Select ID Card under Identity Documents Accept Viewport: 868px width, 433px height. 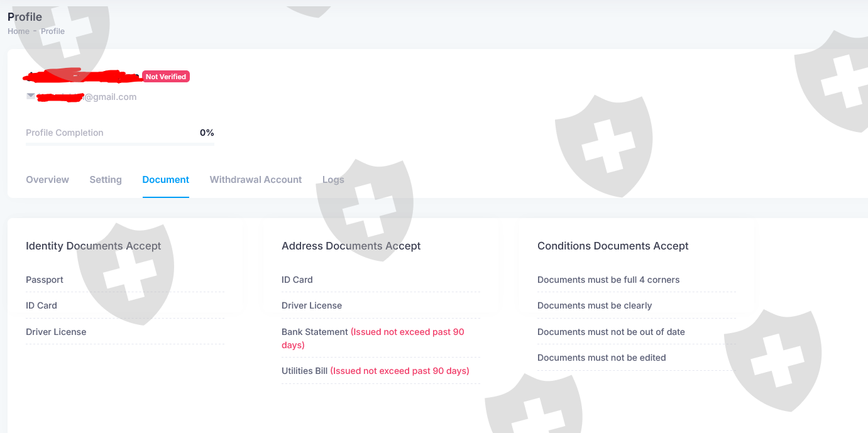tap(41, 305)
